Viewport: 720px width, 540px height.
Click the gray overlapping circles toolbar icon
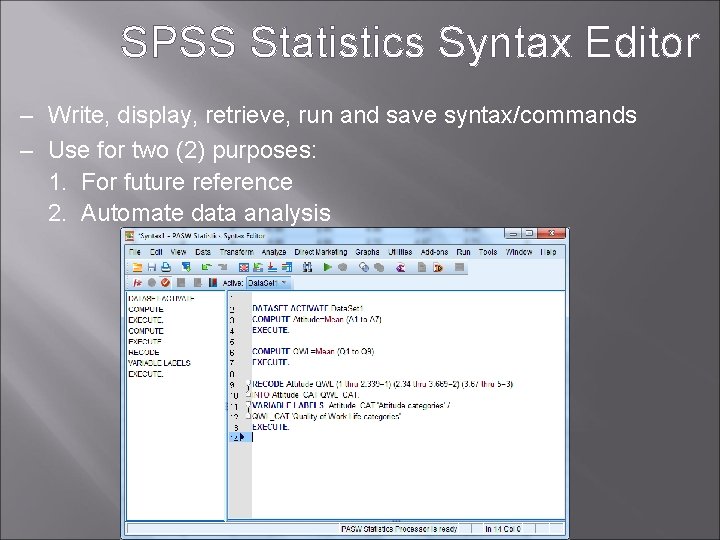pos(379,267)
